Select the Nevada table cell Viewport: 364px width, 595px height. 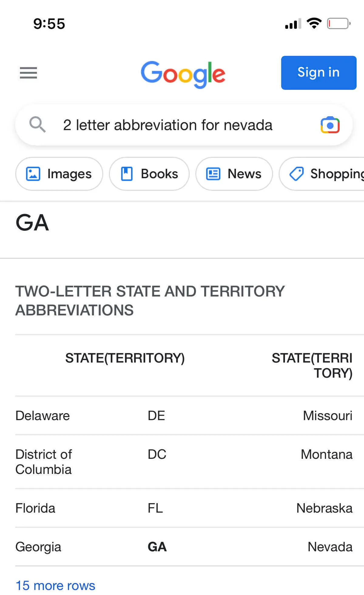pos(330,547)
